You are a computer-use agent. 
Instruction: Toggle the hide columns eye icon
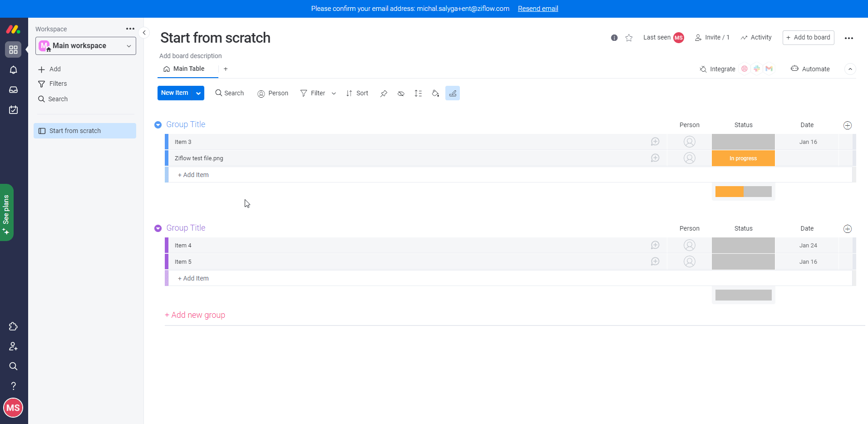tap(401, 94)
